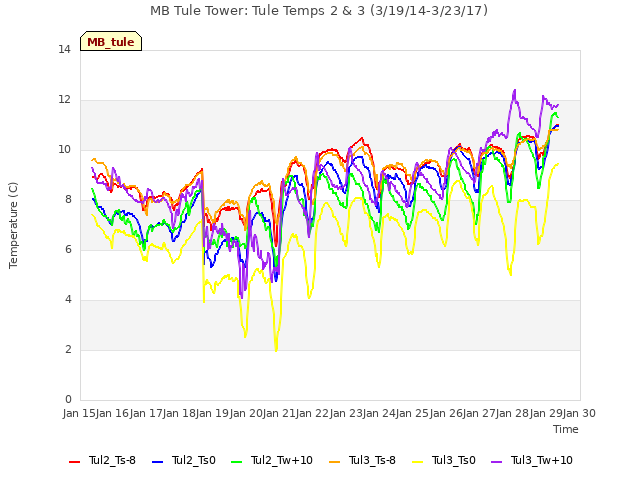Click the 2 y-axis tick label
The height and width of the screenshot is (480, 640).
pos(68,350)
